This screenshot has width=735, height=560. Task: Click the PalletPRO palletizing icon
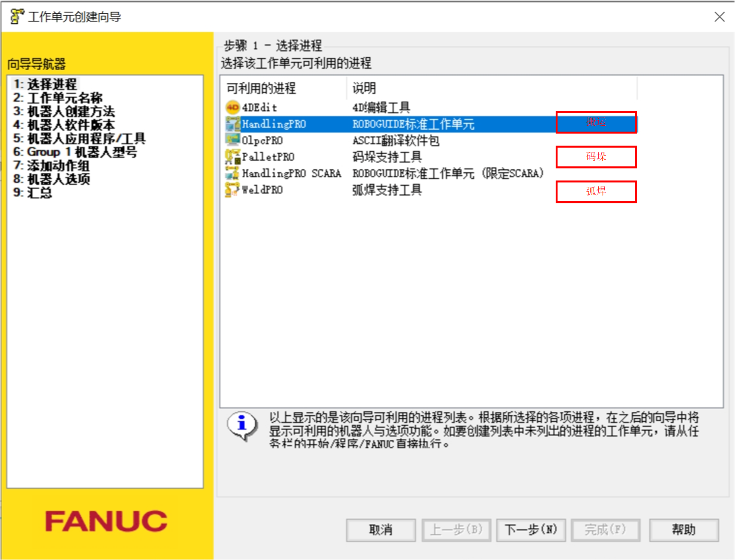233,157
